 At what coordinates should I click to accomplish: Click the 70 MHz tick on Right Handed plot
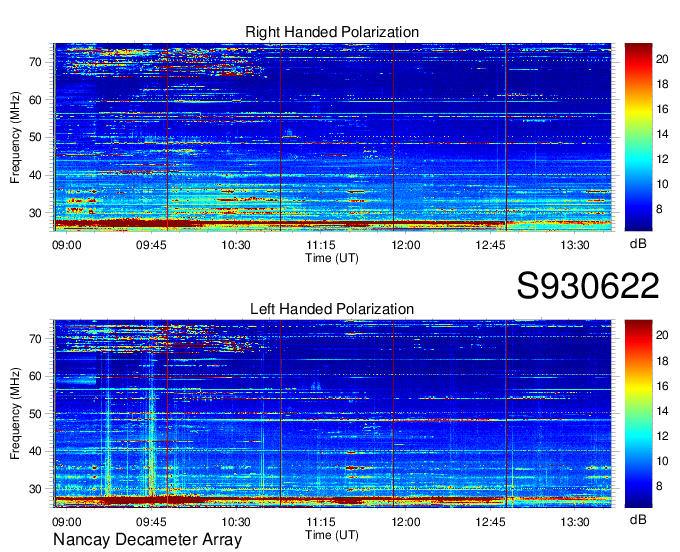[x=36, y=62]
